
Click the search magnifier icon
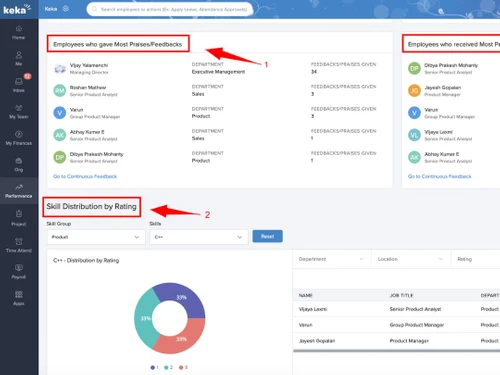click(94, 9)
